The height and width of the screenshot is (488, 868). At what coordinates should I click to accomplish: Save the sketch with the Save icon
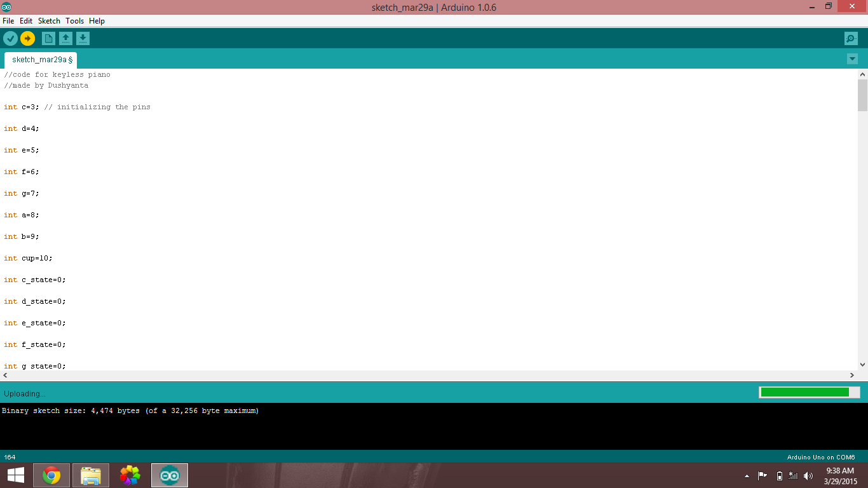(x=83, y=39)
